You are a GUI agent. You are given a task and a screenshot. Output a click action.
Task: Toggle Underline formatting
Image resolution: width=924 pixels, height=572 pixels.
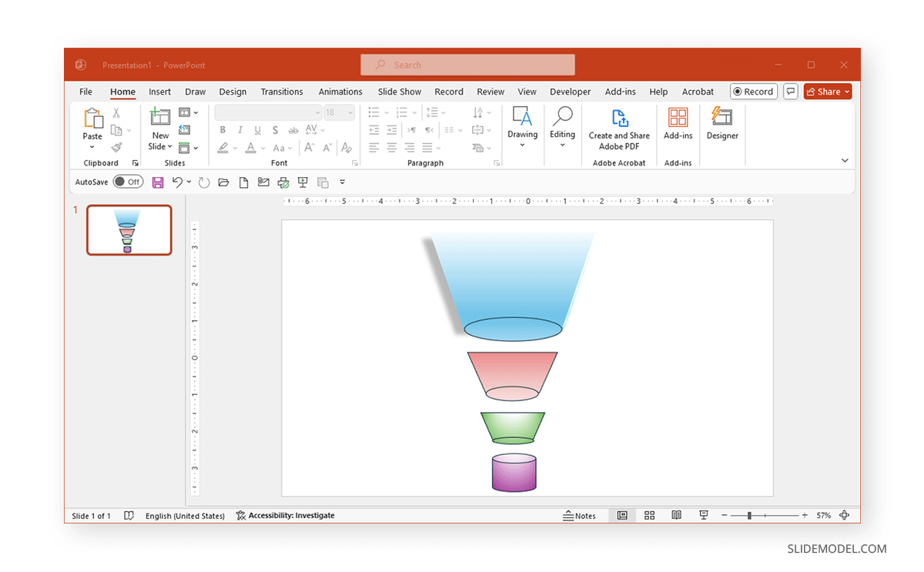(x=257, y=130)
